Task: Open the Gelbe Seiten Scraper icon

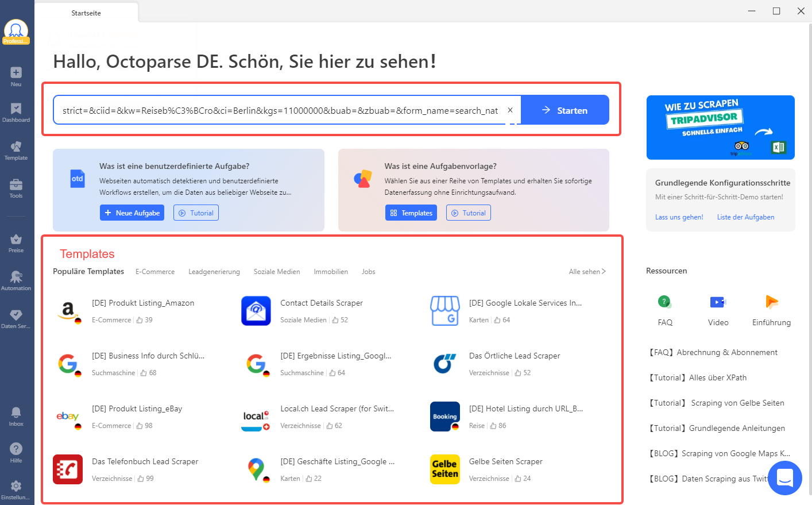Action: (445, 469)
